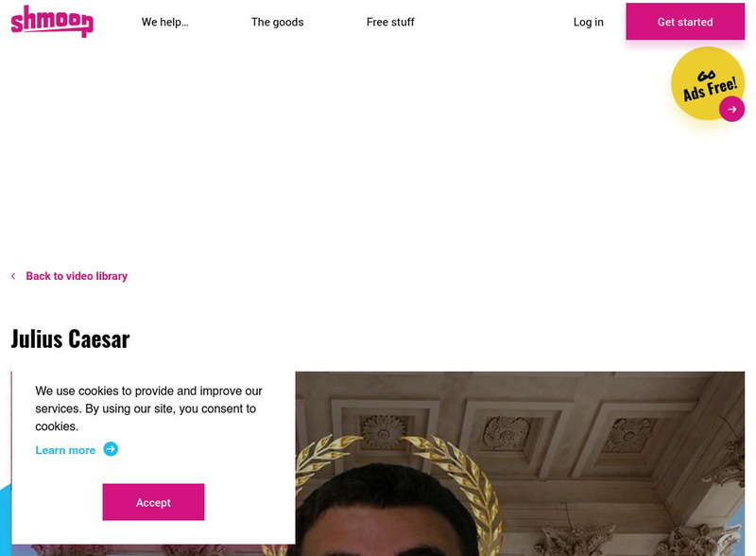Screen dimensions: 756x556
Task: Click the Shmoop logo
Action: 52,21
